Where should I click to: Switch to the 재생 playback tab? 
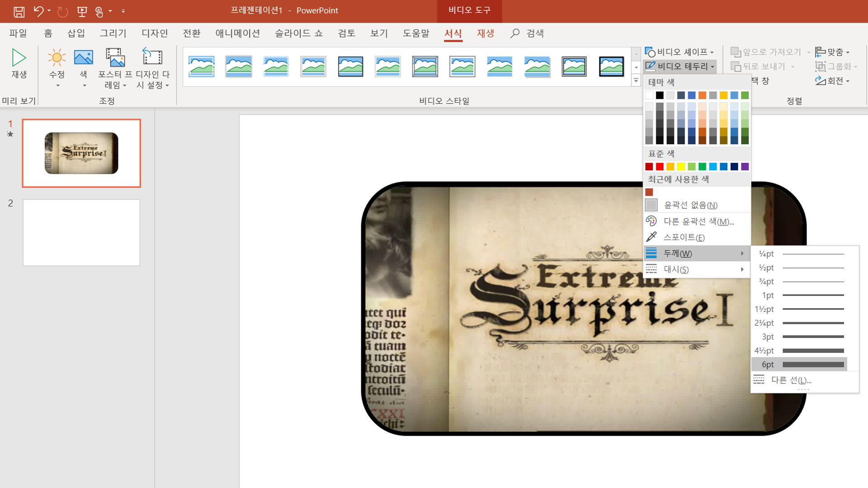pyautogui.click(x=485, y=33)
